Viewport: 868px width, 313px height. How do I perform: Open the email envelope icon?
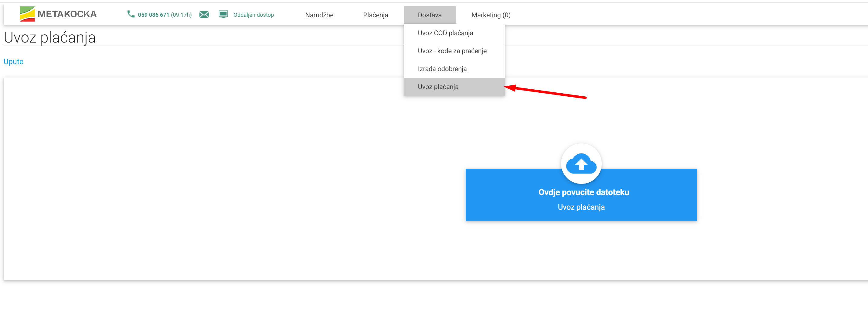(204, 15)
